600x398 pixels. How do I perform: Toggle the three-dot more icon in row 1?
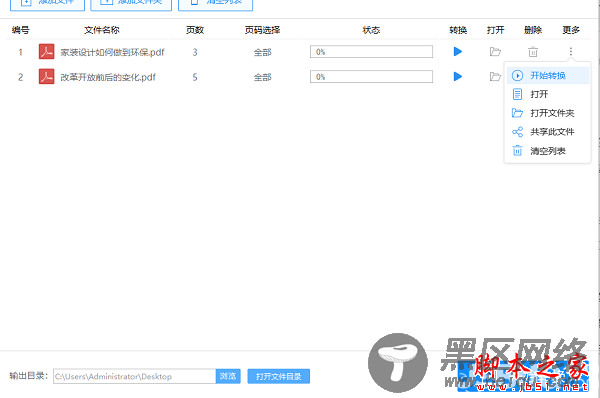click(571, 52)
